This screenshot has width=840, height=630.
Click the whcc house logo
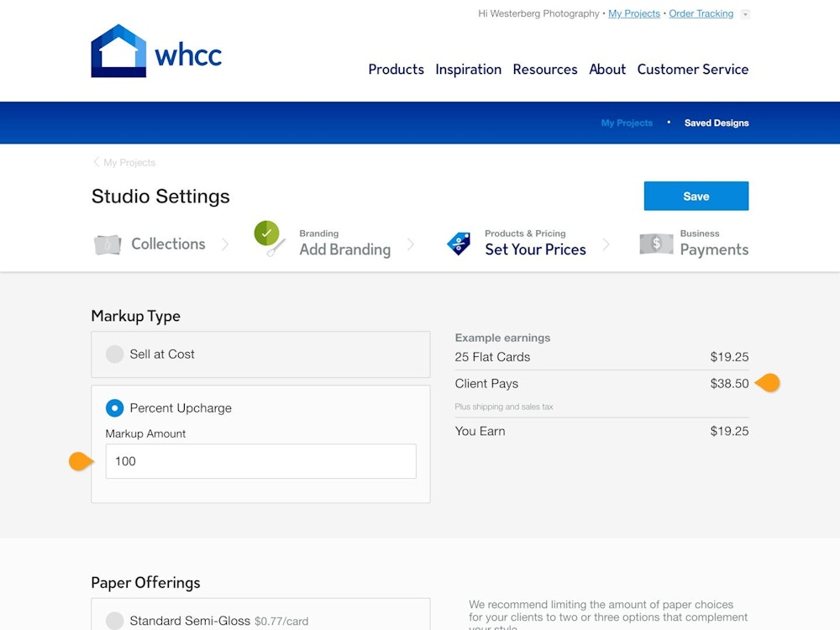118,51
